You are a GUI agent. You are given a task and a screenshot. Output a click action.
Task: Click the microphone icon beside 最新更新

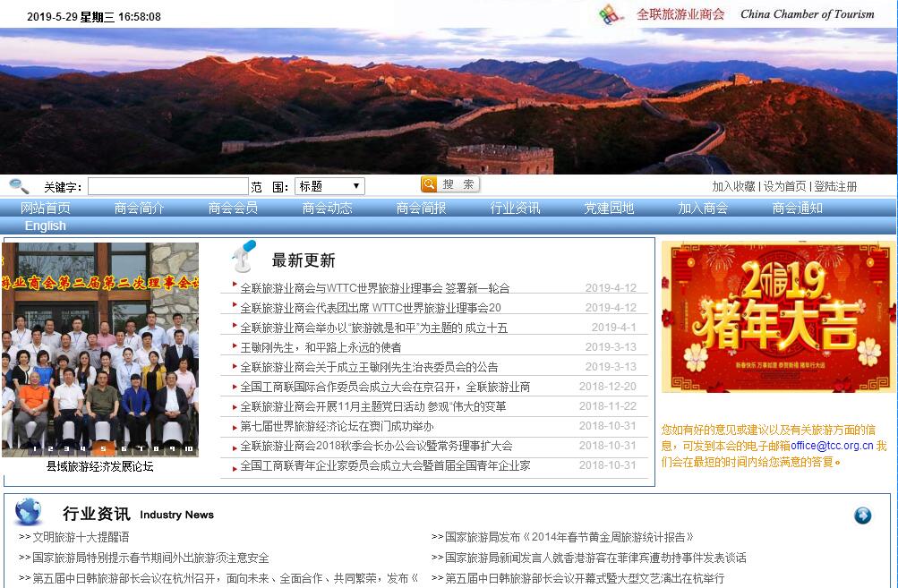pos(243,257)
